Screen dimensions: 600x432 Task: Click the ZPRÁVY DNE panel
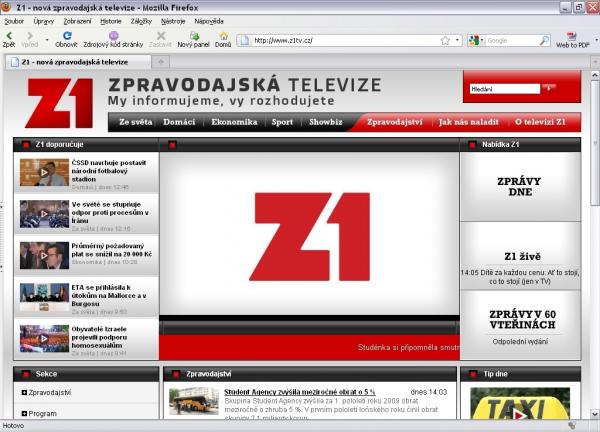(x=520, y=187)
